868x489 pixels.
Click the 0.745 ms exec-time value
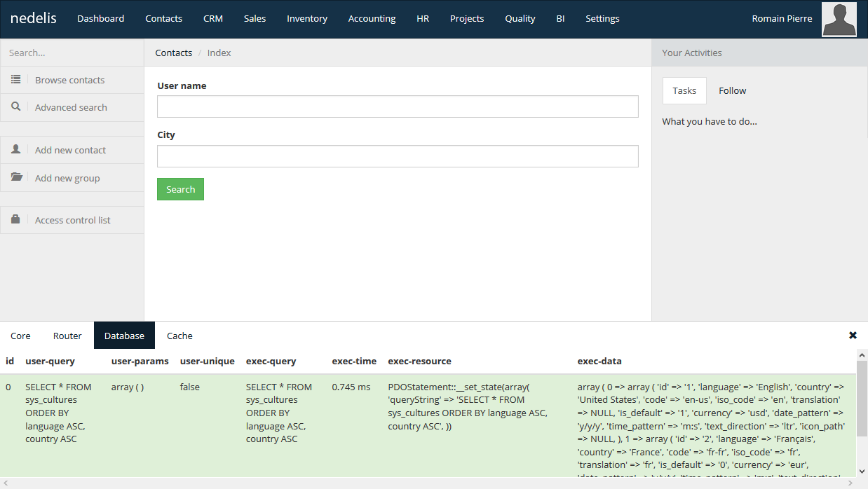[351, 387]
